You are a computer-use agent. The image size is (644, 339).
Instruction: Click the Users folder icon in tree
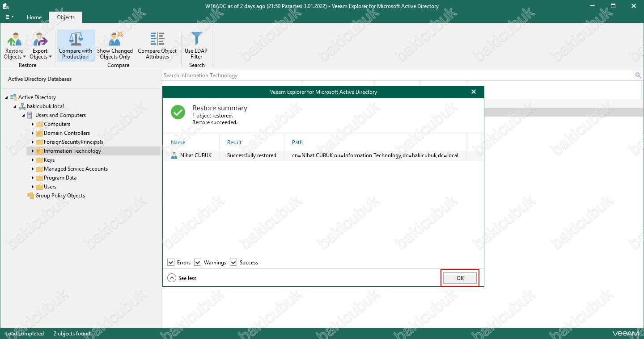(x=39, y=187)
